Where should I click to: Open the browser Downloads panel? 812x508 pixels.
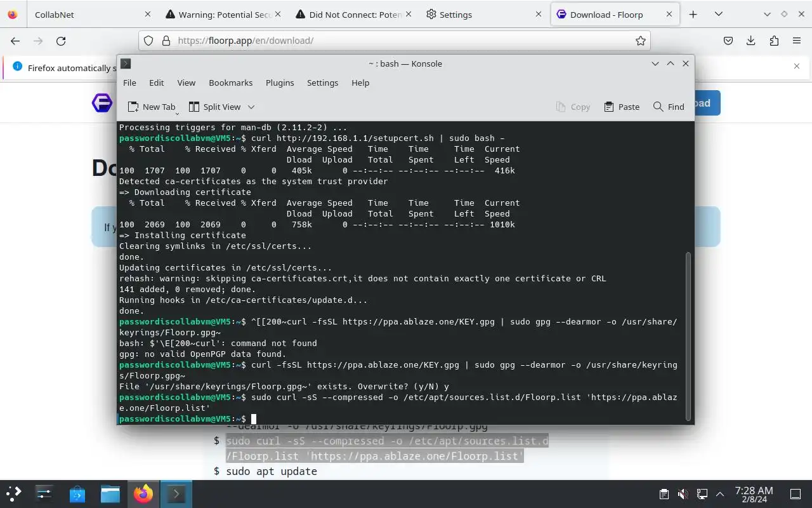[751, 41]
